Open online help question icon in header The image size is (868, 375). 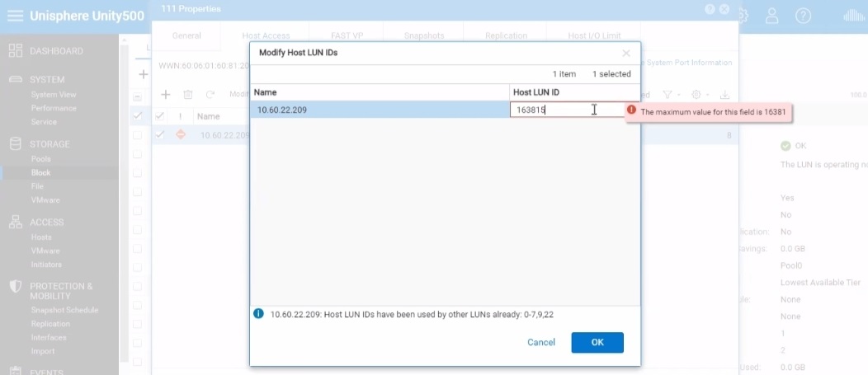tap(804, 16)
